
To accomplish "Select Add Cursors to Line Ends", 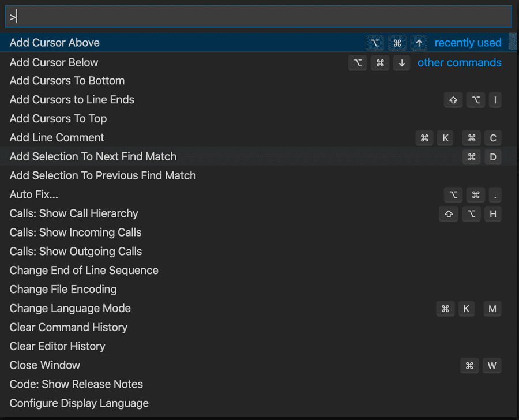I will click(x=72, y=100).
